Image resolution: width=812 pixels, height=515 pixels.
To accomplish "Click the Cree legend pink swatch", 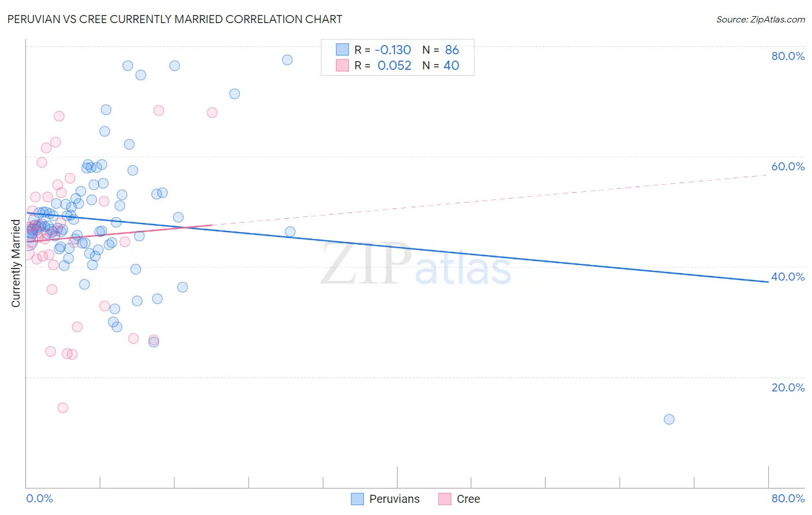I will [445, 499].
